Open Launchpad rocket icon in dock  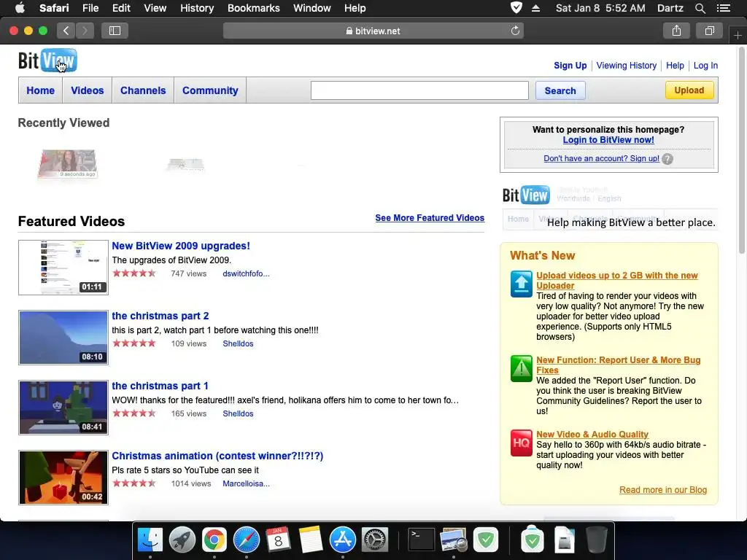coord(182,540)
